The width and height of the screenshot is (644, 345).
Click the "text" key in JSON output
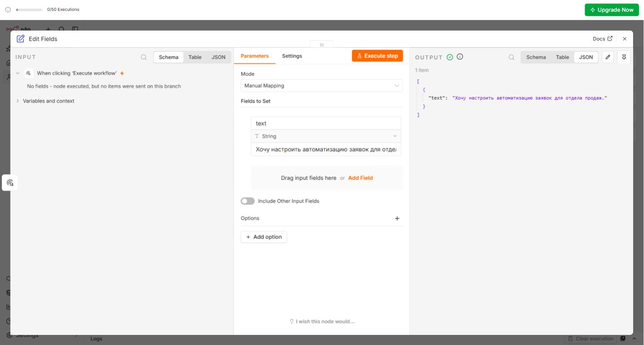(x=438, y=98)
